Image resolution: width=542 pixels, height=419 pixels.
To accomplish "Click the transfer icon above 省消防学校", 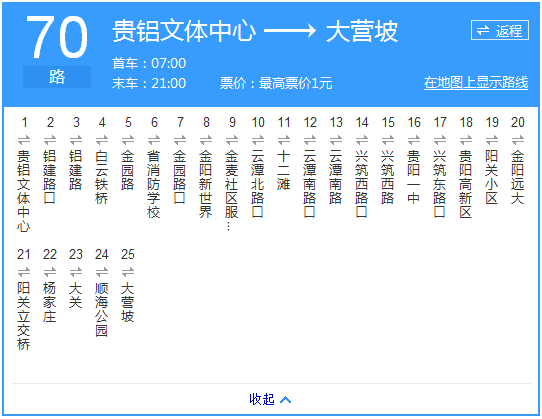I will point(154,140).
